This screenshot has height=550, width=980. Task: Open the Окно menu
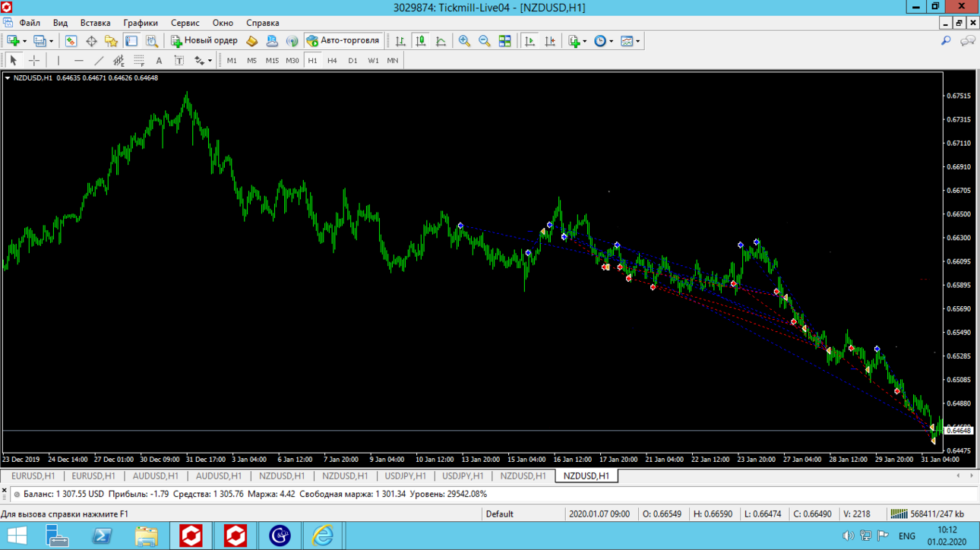coord(223,23)
